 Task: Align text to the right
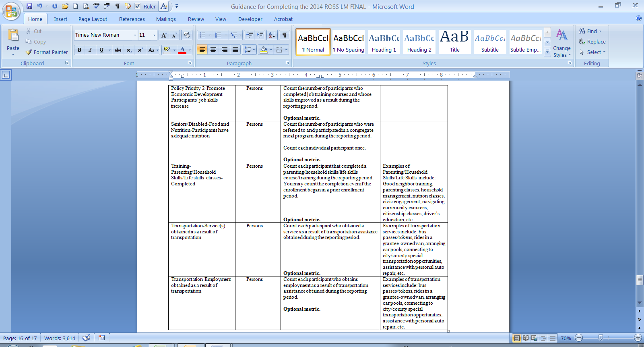[224, 50]
